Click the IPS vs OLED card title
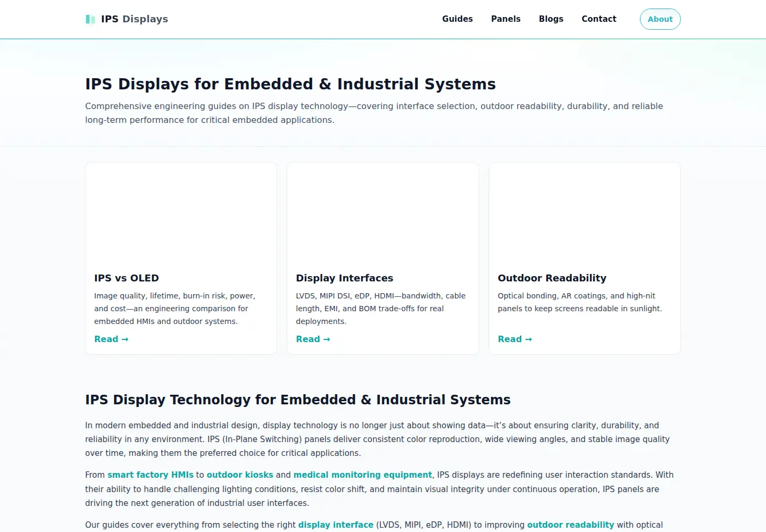The width and height of the screenshot is (766, 532). pyautogui.click(x=127, y=278)
